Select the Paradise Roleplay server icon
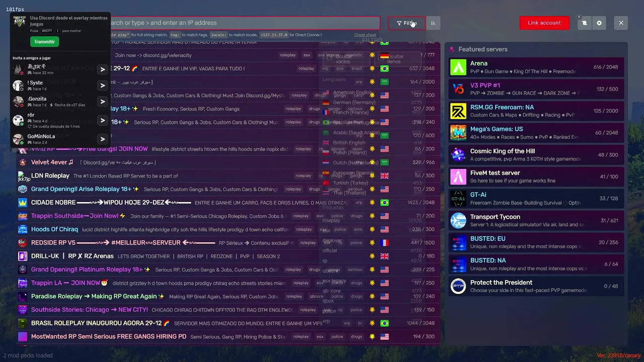Viewport: 644px width, 362px height. pos(23,296)
